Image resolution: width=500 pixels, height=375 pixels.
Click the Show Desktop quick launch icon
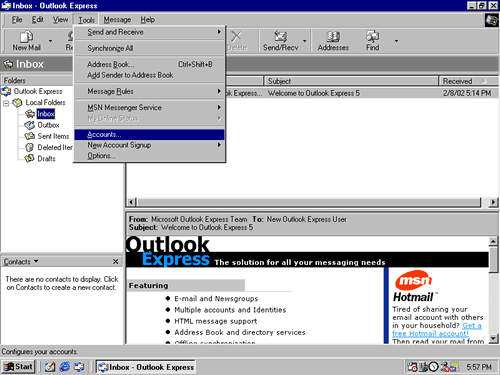pos(50,367)
